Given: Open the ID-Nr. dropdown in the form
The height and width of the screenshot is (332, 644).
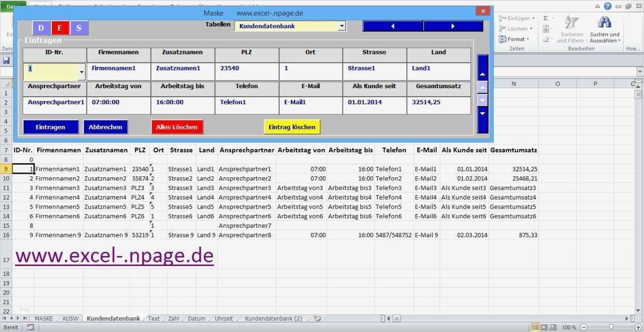Looking at the screenshot, I should pos(81,72).
